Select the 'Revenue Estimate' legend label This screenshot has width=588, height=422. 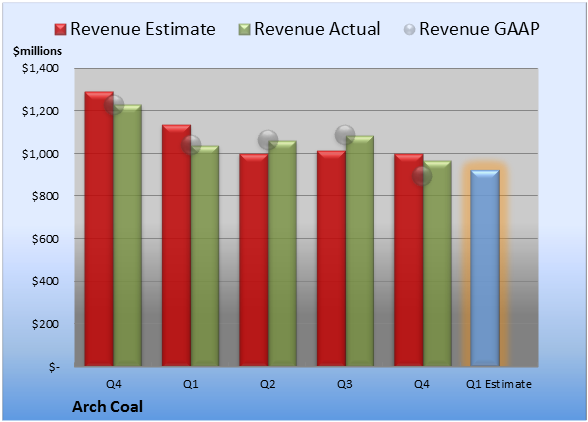(x=143, y=29)
